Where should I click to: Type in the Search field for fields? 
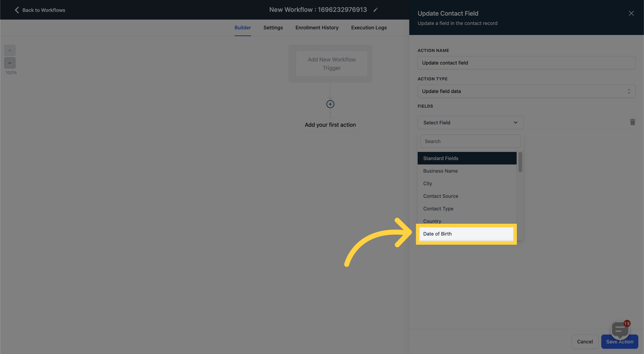(470, 141)
